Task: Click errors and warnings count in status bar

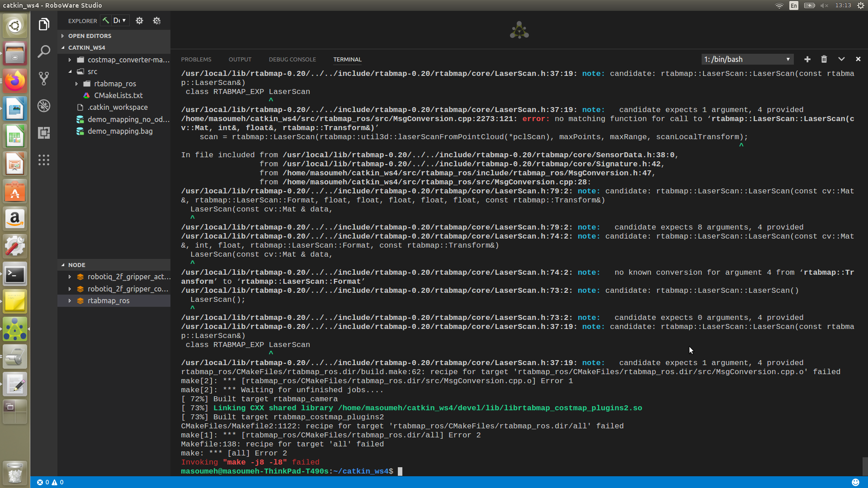Action: click(x=50, y=482)
